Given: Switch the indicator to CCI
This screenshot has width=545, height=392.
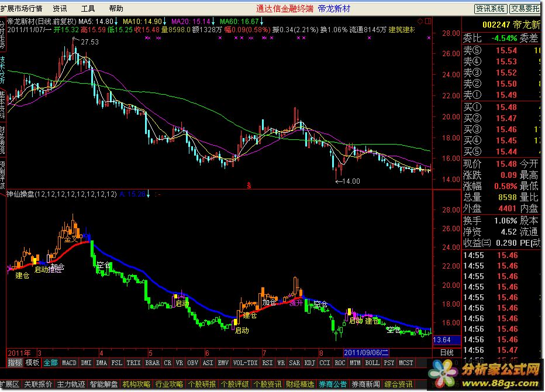Looking at the screenshot, I should coord(325,363).
